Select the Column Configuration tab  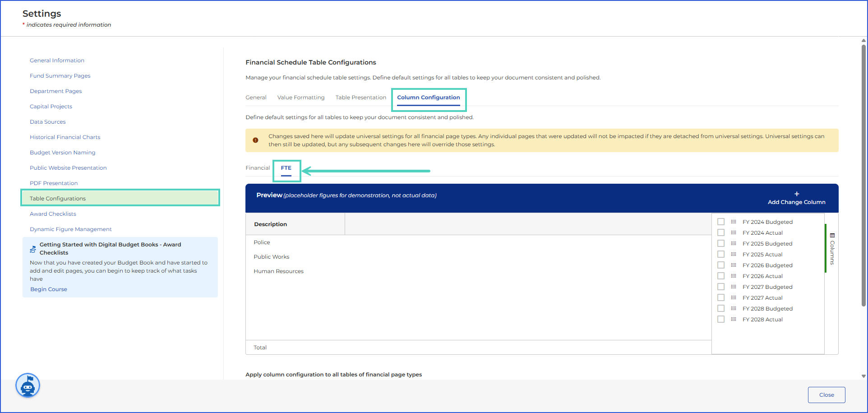[x=429, y=97]
